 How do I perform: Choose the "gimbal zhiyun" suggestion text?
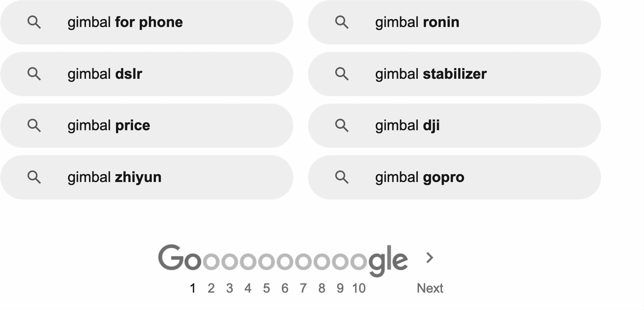click(x=114, y=177)
